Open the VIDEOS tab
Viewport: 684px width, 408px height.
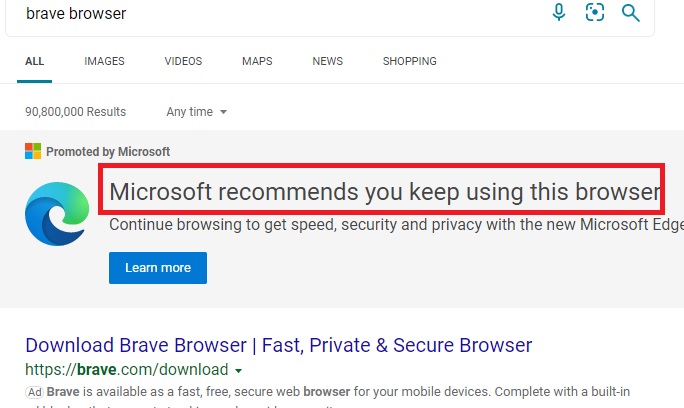183,61
